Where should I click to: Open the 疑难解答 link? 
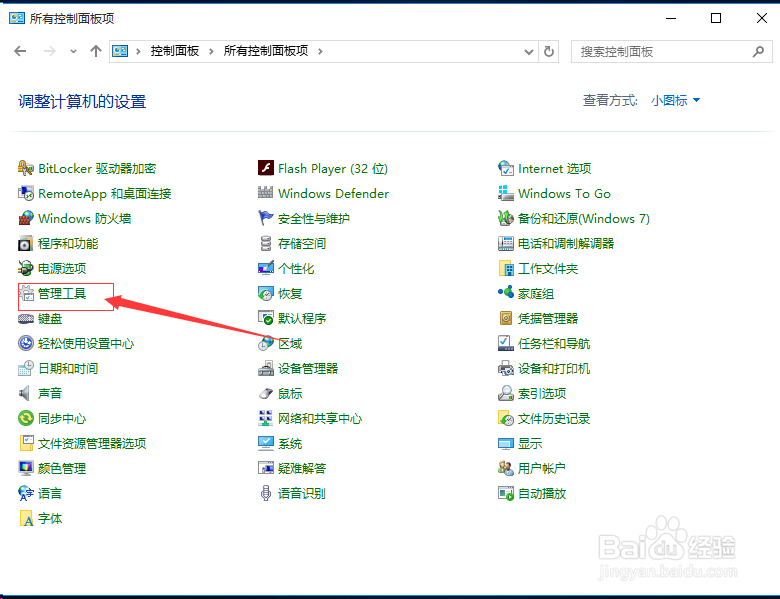(x=302, y=468)
